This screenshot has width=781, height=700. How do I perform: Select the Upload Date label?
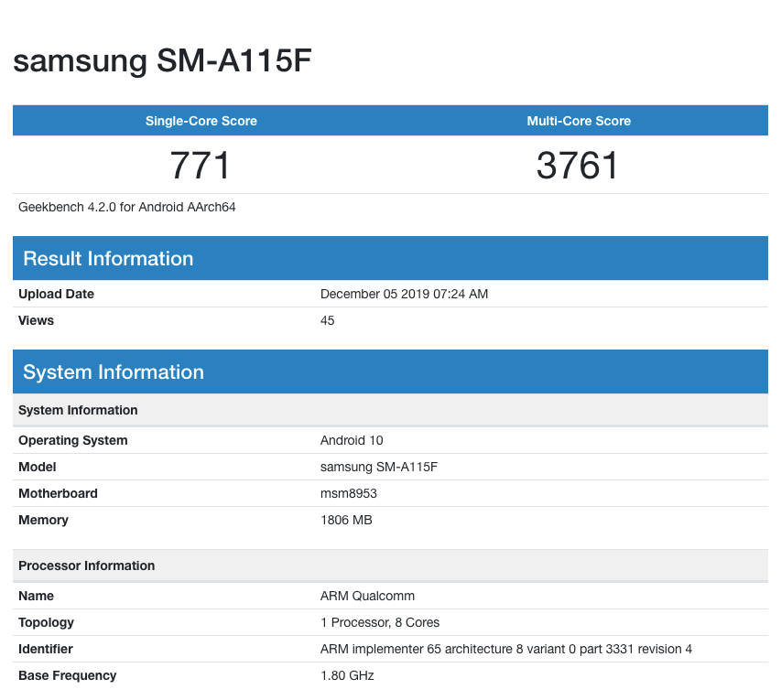[56, 294]
